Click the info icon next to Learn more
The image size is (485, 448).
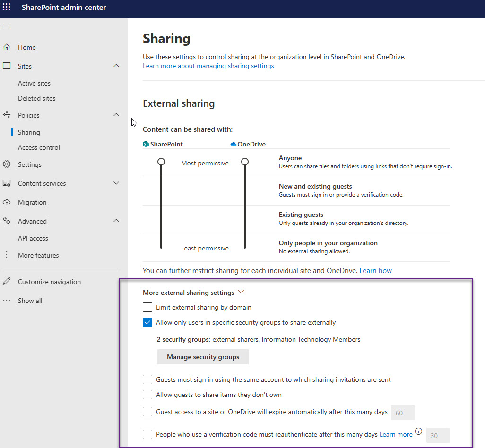pyautogui.click(x=418, y=431)
